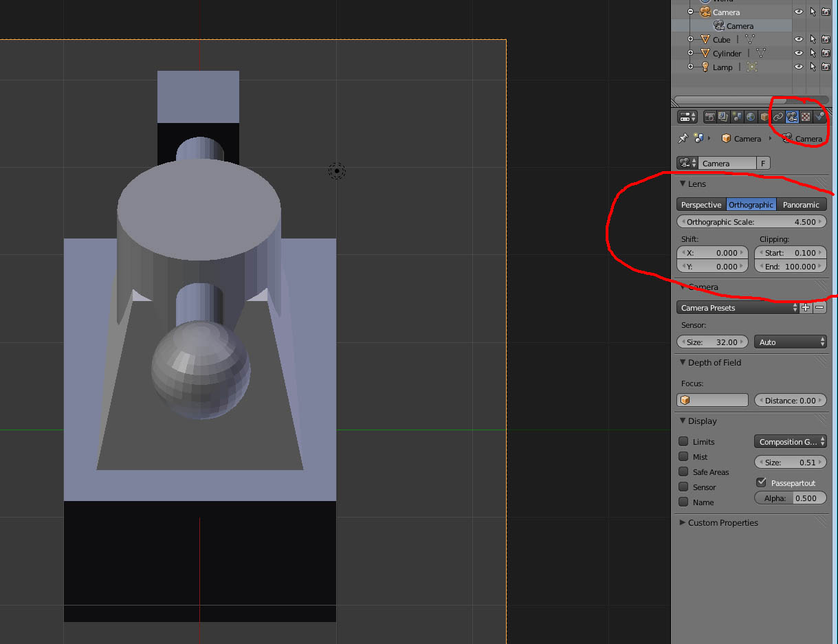Click the Camera object cube breadcrumb

(x=726, y=138)
